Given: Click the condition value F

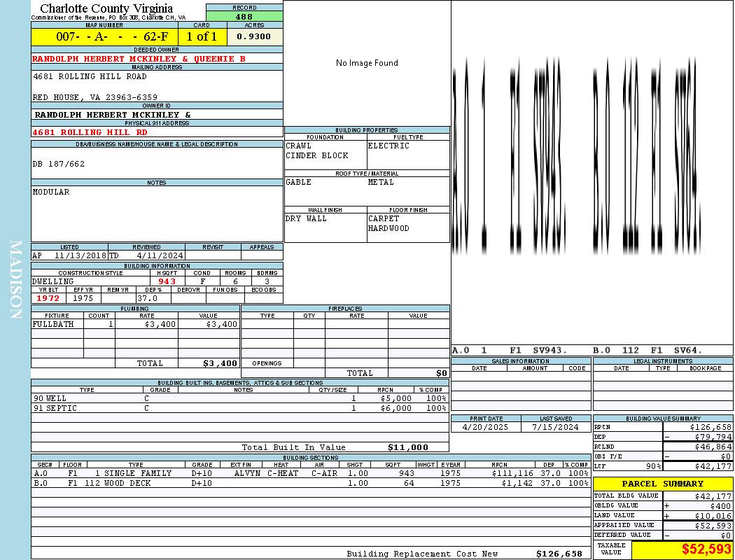Looking at the screenshot, I should 202,281.
